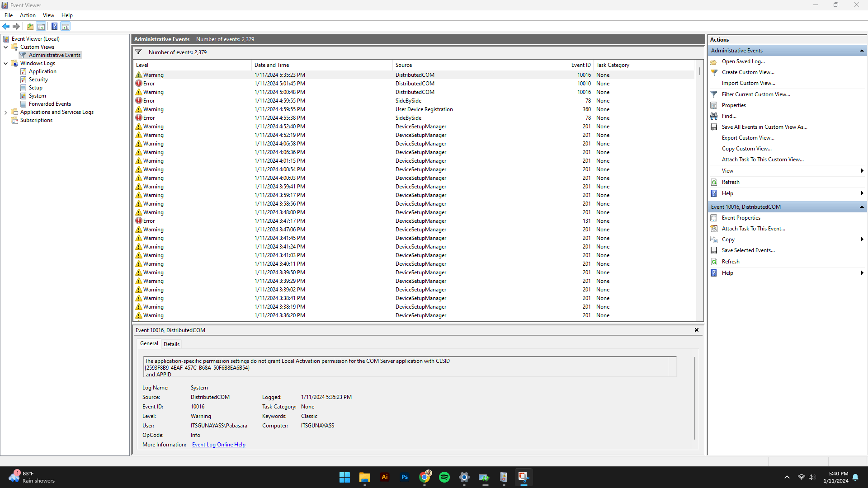
Task: Switch to the Details tab
Action: [171, 344]
